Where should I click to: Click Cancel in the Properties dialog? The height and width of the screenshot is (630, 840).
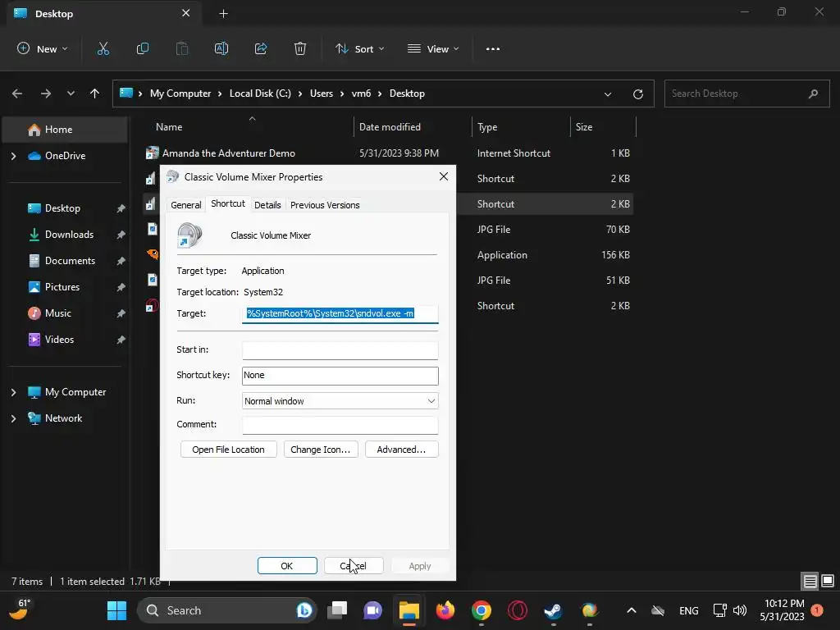[354, 566]
